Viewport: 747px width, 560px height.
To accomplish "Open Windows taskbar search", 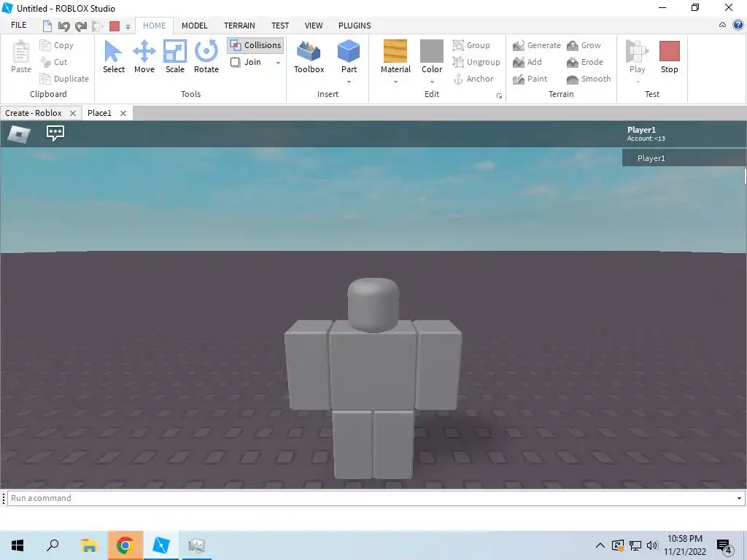I will coord(53,545).
